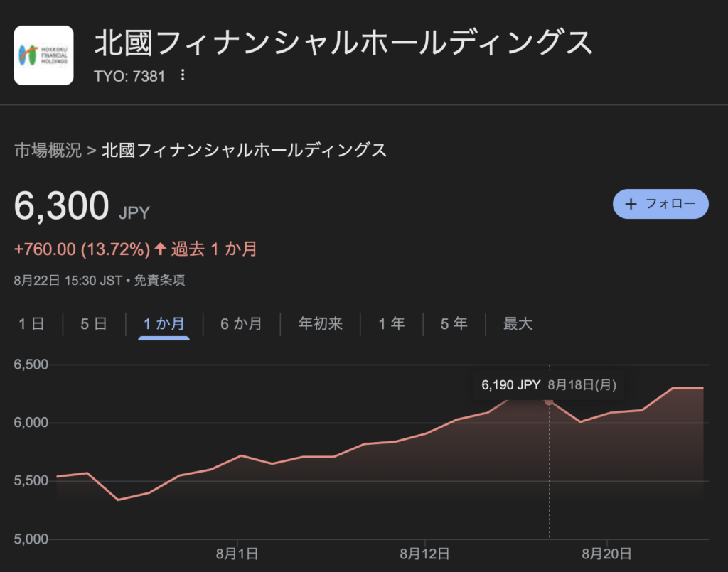
Task: Click the chart line above 8月20日
Action: tap(607, 414)
